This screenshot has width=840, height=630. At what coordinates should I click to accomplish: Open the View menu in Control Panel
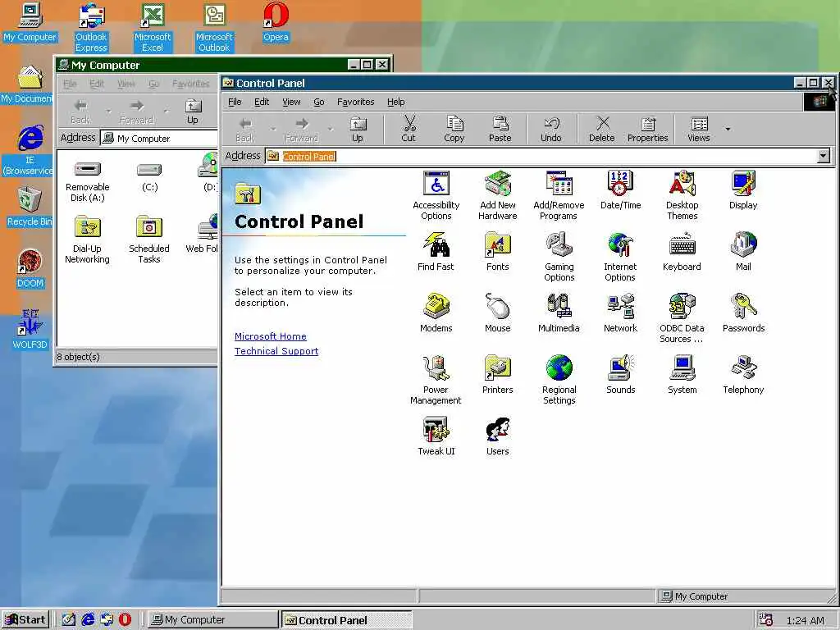[x=291, y=102]
